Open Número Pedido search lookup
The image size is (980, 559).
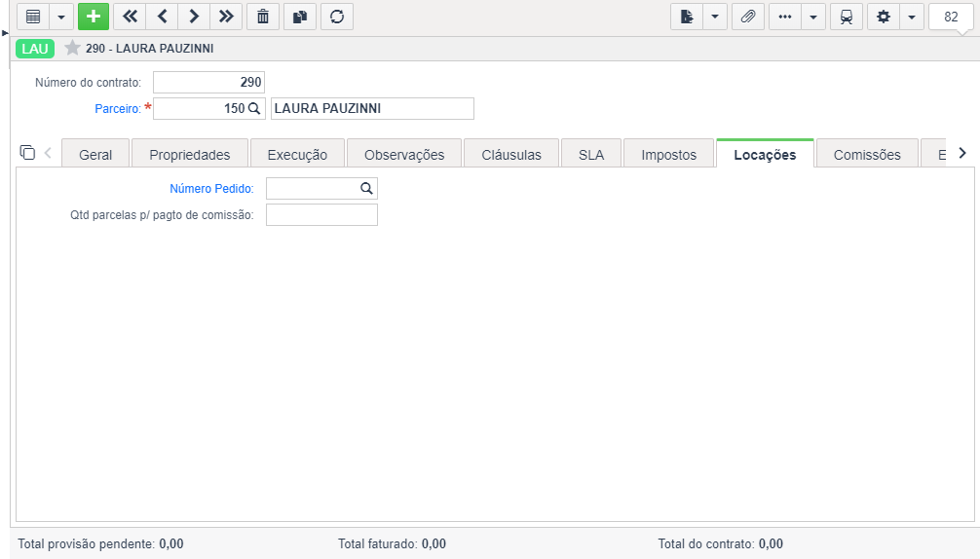click(x=366, y=188)
